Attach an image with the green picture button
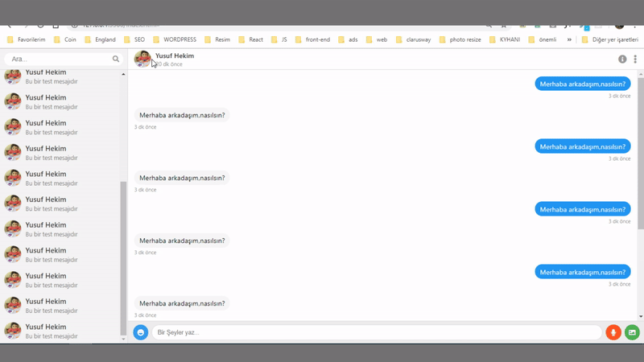This screenshot has height=362, width=644. [632, 332]
